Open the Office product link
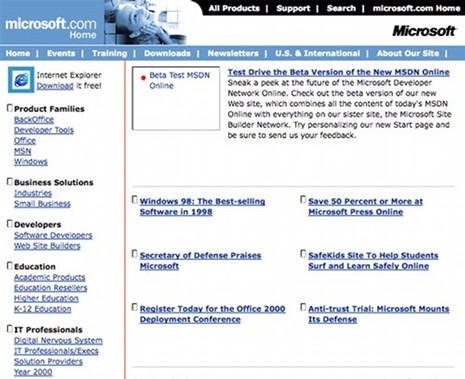This screenshot has height=379, width=465. (x=25, y=141)
